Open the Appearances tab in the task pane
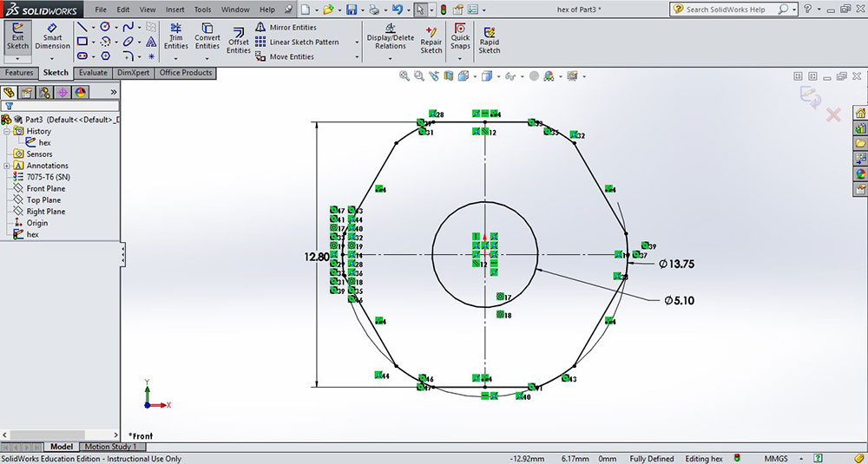Viewport: 868px width, 464px height. pyautogui.click(x=860, y=173)
